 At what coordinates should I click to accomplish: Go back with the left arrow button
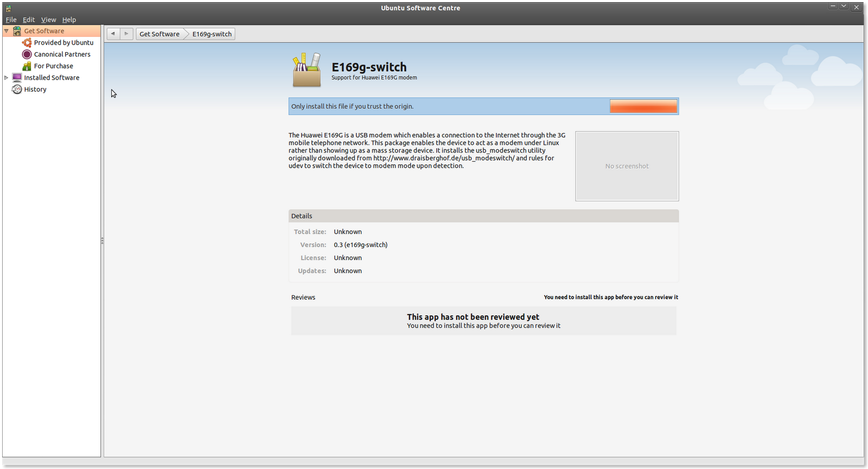point(113,34)
